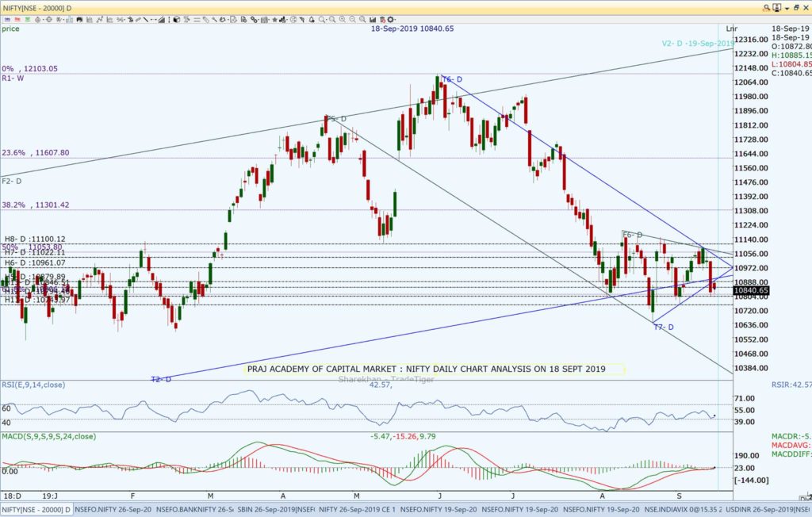Click the '18-Sep-2019 10840.65' header text
The image size is (812, 517).
412,29
